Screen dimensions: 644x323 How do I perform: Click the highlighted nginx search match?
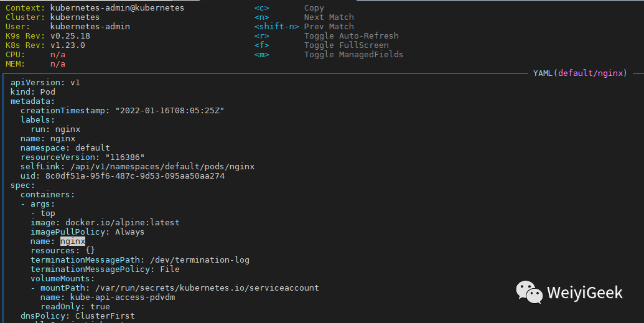click(73, 241)
